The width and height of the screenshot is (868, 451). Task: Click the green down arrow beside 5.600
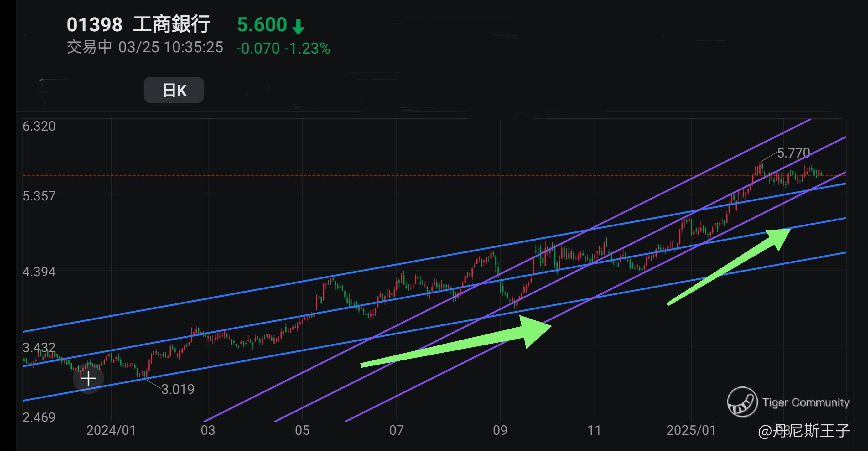point(298,27)
